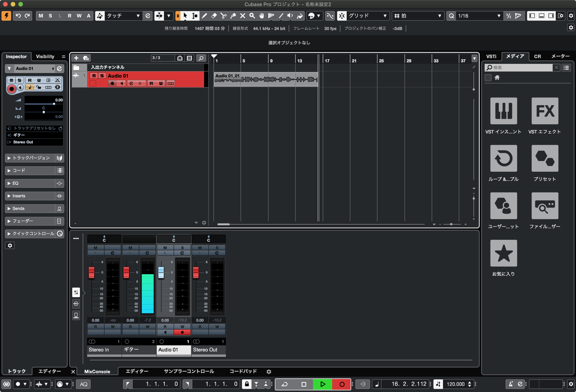This screenshot has width=576, height=392.
Task: Open VST Effects in media rack
Action: (x=544, y=111)
